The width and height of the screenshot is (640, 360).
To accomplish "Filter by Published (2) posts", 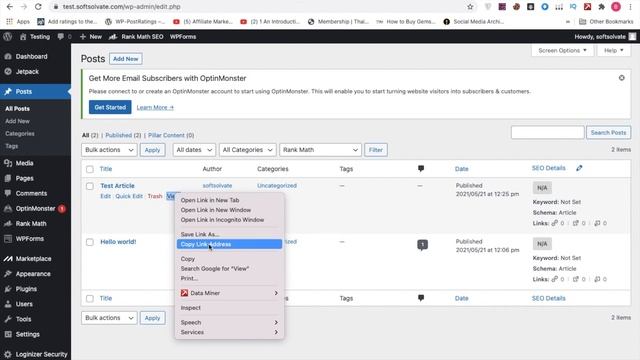I will click(x=123, y=135).
